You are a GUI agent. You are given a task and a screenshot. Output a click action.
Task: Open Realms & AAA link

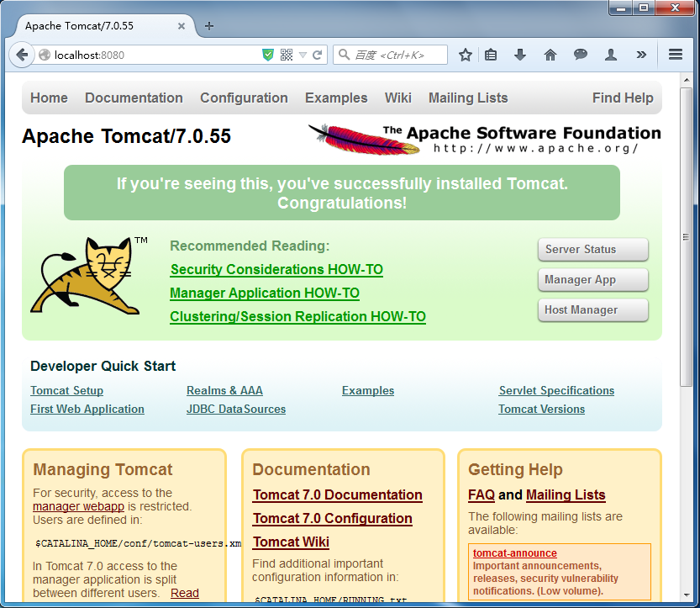coord(224,390)
